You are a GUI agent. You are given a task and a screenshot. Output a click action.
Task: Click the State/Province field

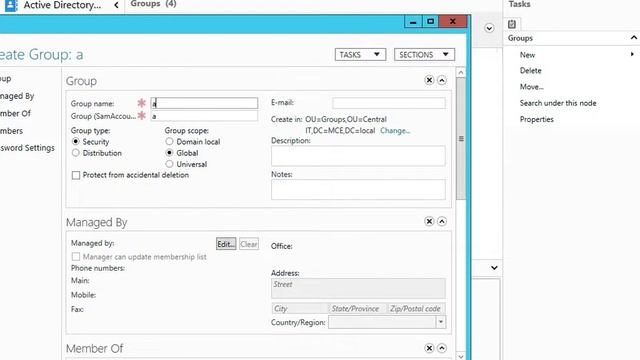[x=358, y=309]
